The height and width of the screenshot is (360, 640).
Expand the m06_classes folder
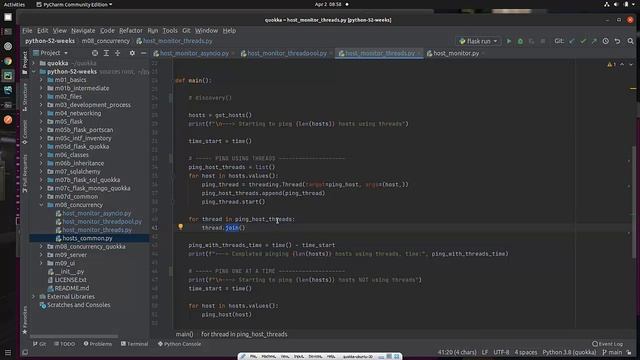pos(41,155)
